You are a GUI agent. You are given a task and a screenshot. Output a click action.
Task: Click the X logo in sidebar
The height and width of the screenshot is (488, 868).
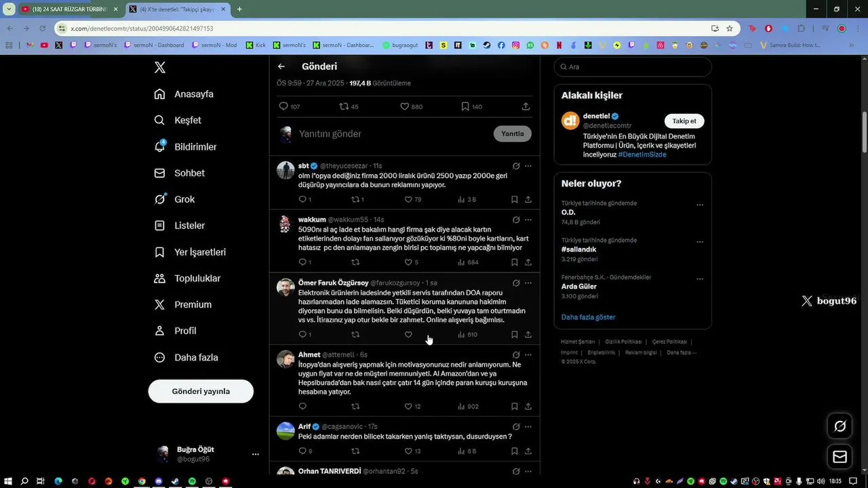click(x=159, y=67)
